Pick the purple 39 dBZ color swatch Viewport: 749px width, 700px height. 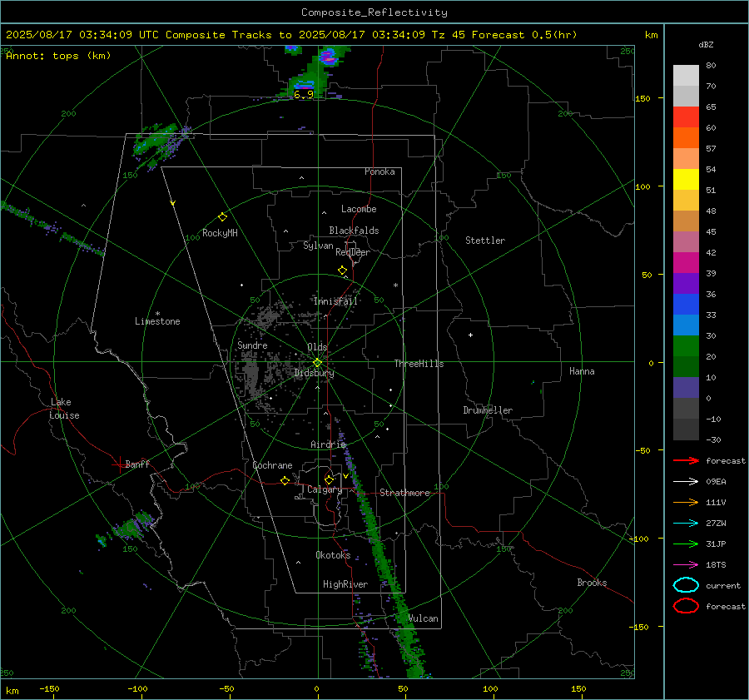point(686,283)
